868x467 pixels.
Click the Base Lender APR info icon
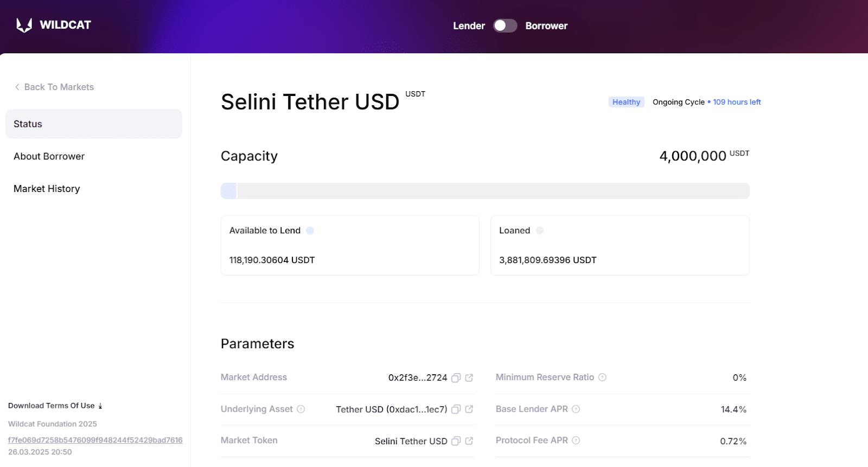click(x=576, y=409)
